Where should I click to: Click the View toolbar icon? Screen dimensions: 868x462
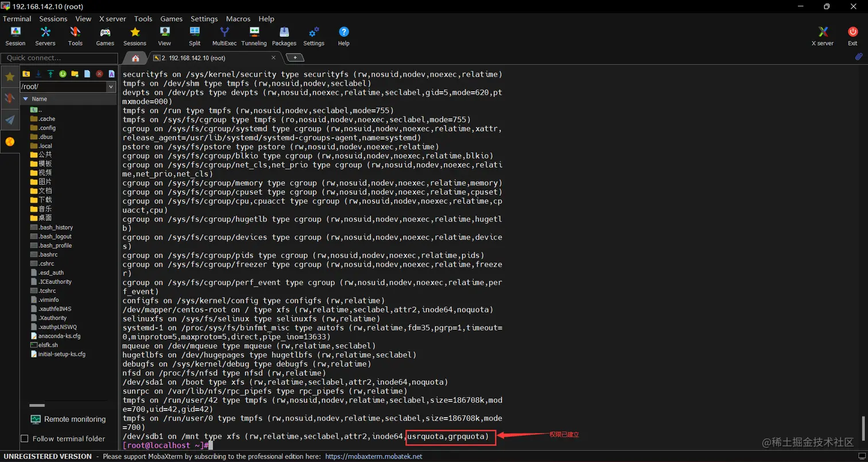[165, 36]
